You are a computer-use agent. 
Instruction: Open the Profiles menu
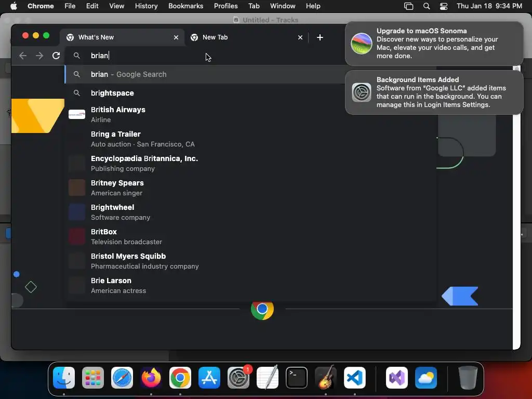pyautogui.click(x=225, y=6)
